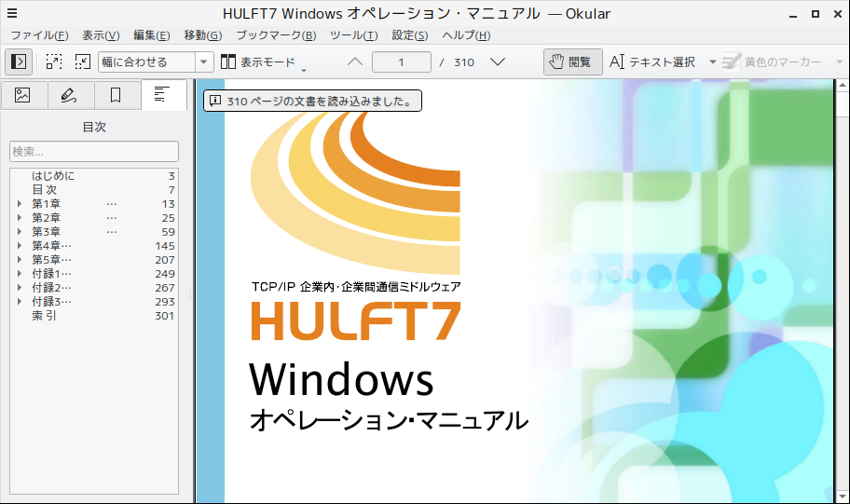Click the scrollbar up arrow
Viewport: 850px width, 504px height.
tap(843, 85)
